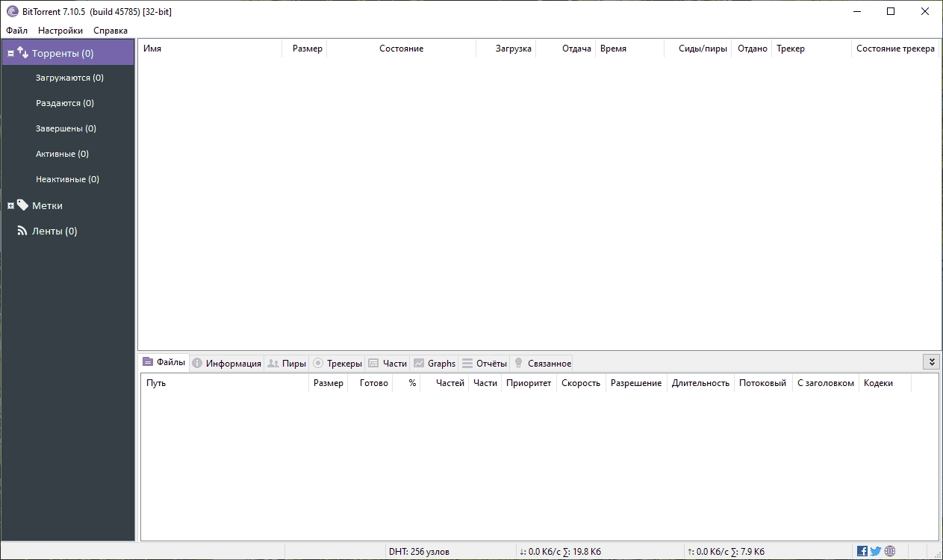Click the Готово column header
The image size is (943, 560).
point(370,383)
